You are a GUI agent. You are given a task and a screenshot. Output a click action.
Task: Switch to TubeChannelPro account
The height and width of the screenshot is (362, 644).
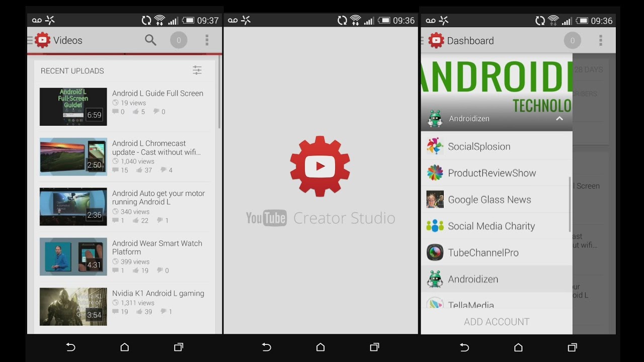tap(497, 252)
